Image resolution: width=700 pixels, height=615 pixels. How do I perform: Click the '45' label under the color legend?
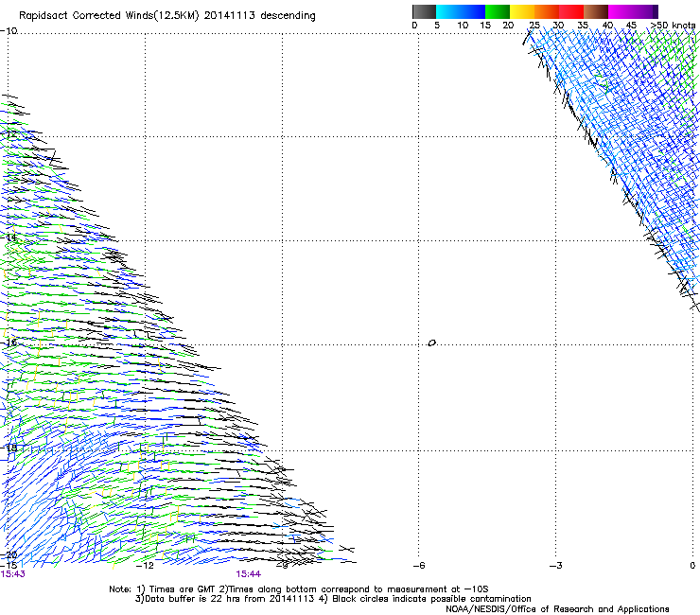click(x=631, y=25)
